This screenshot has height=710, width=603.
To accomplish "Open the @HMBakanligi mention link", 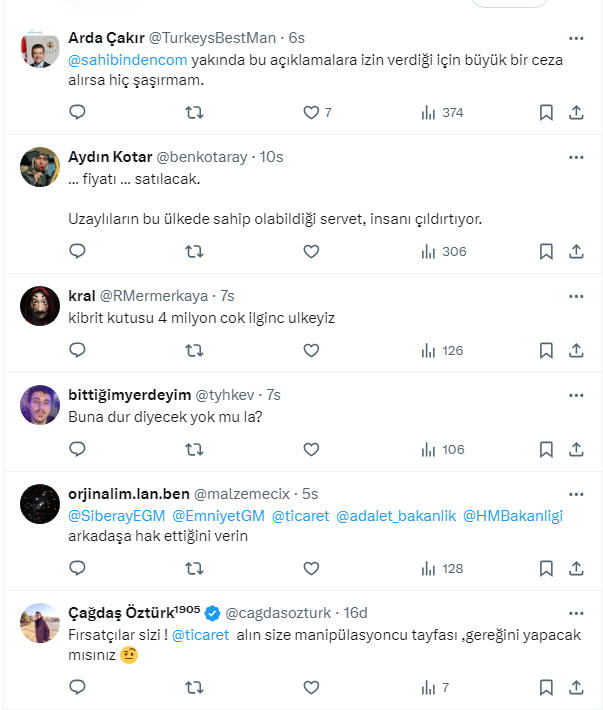I will 513,516.
